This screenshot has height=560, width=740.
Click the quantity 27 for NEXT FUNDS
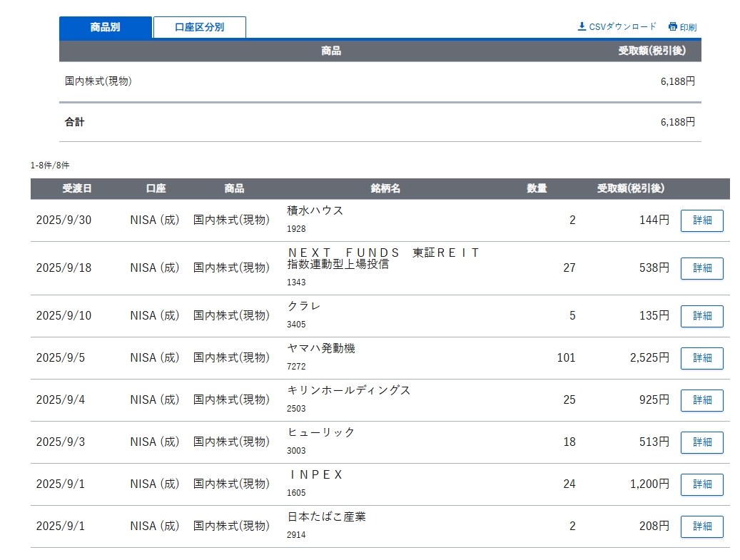click(x=569, y=268)
